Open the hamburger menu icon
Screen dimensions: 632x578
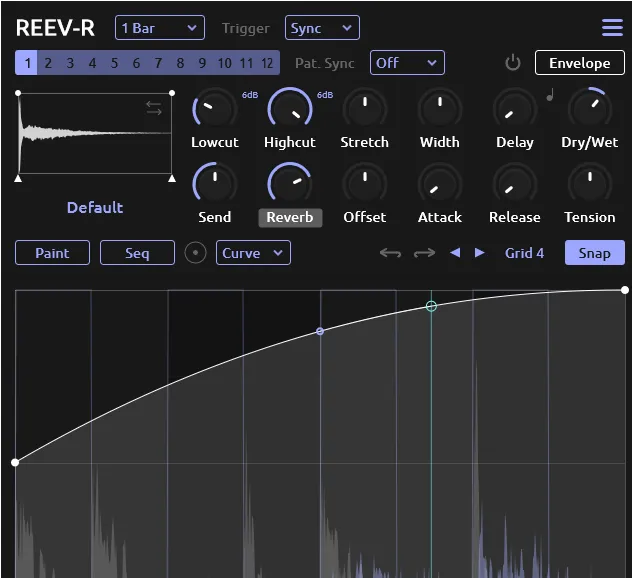click(612, 28)
